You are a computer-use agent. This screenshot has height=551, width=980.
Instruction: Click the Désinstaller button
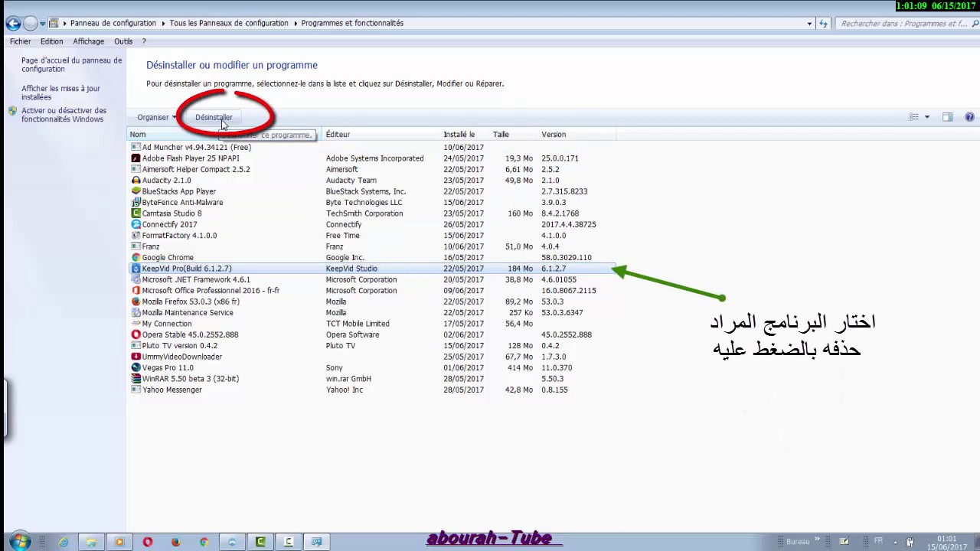click(x=214, y=117)
